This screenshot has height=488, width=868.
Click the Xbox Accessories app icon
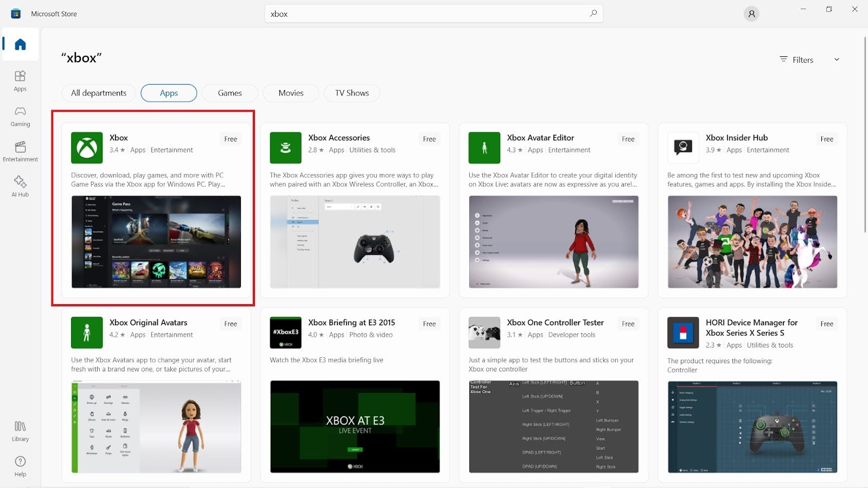[285, 147]
